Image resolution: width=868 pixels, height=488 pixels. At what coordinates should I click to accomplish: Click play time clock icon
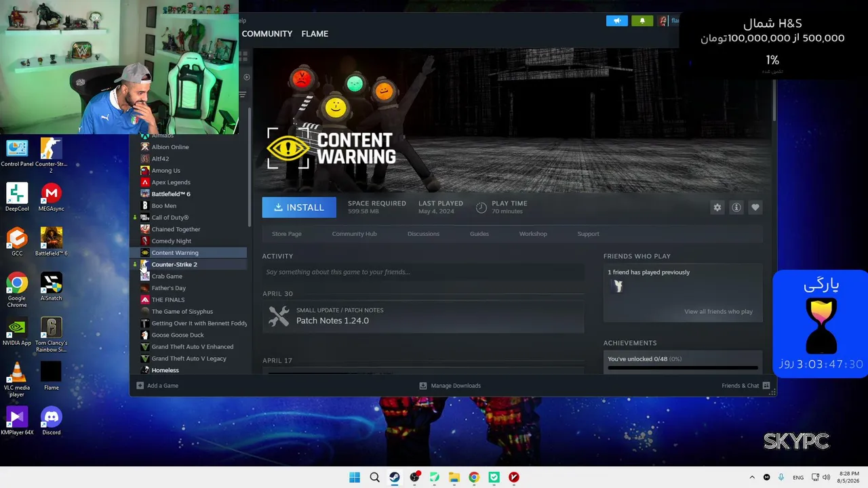[x=481, y=207]
